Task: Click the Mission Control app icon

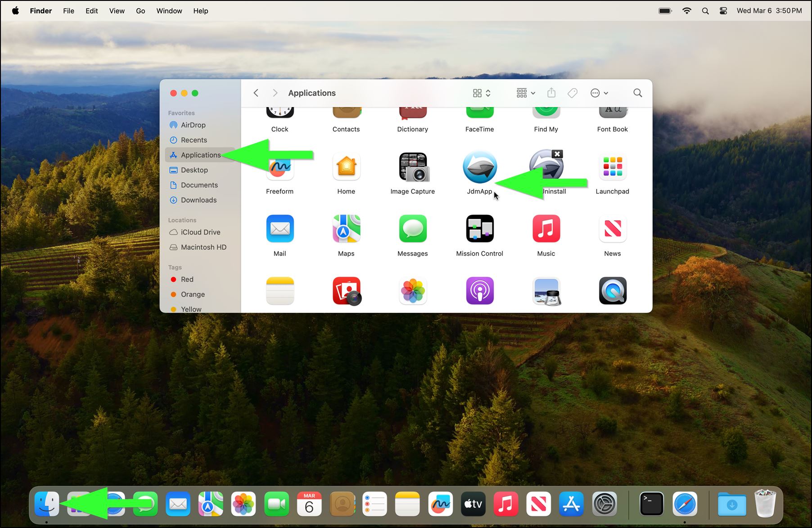Action: (479, 229)
